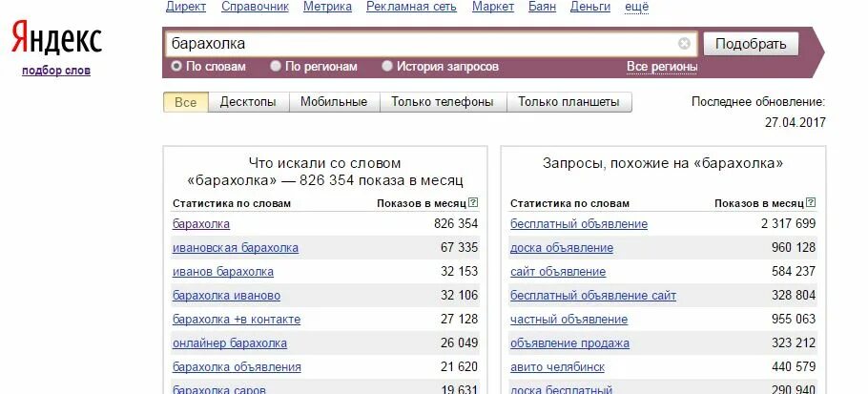Switch to the 'Все' devices tab

click(x=185, y=102)
